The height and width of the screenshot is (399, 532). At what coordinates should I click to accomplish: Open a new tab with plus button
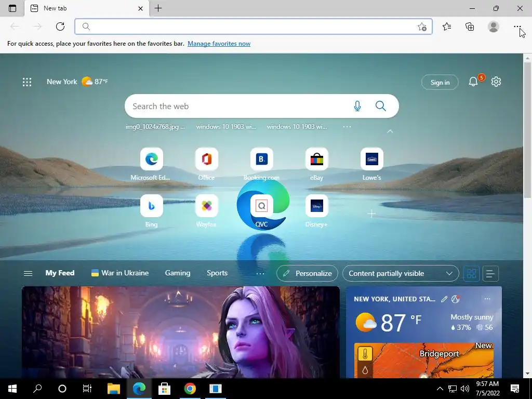158,8
